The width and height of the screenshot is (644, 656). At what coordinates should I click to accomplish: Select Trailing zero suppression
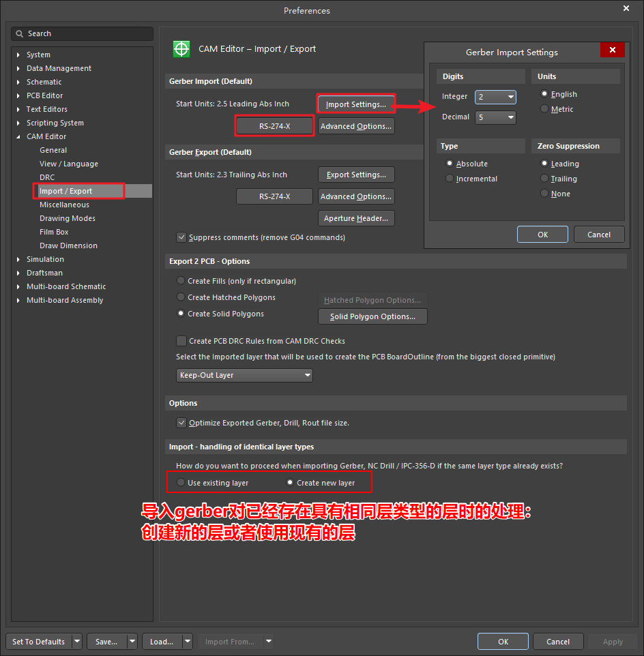click(x=544, y=178)
